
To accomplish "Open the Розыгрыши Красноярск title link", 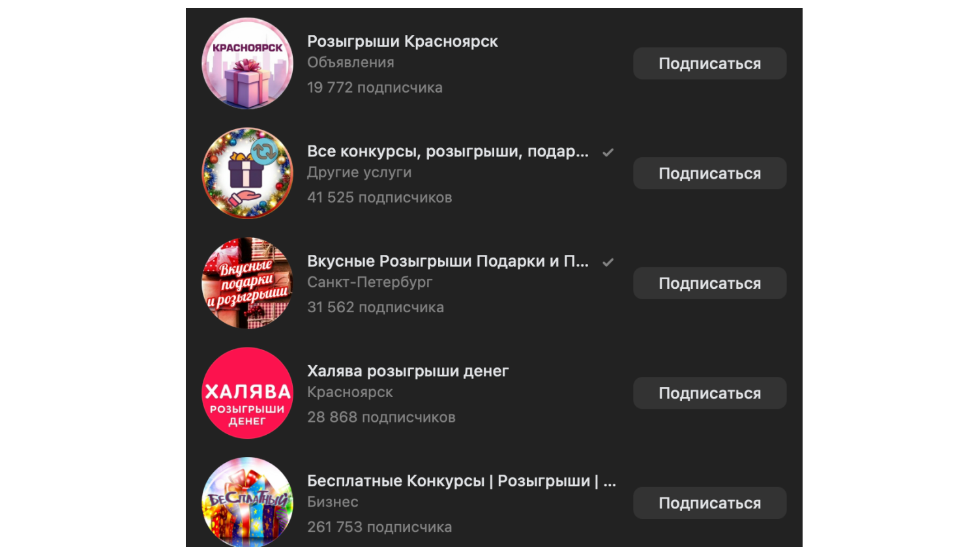I will point(402,42).
